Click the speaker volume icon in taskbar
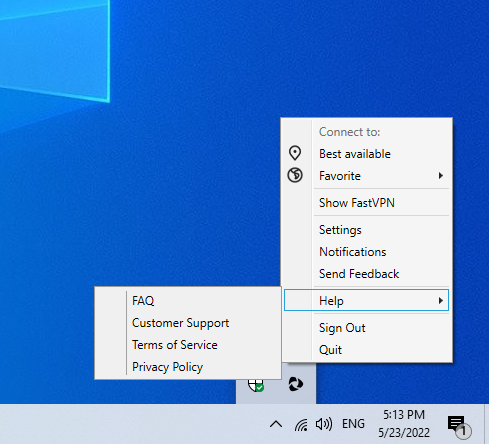This screenshot has height=444, width=489. pos(324,424)
